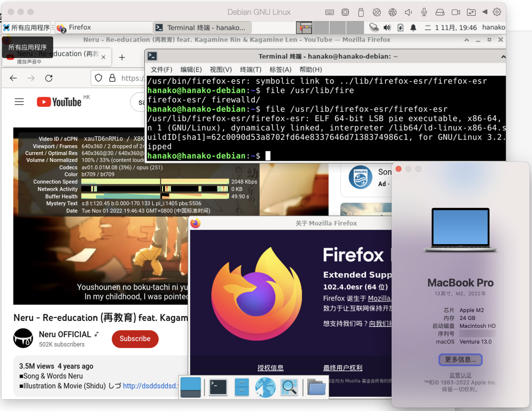Toggle panel volume speaker icon
The height and width of the screenshot is (411, 532).
coord(387,28)
